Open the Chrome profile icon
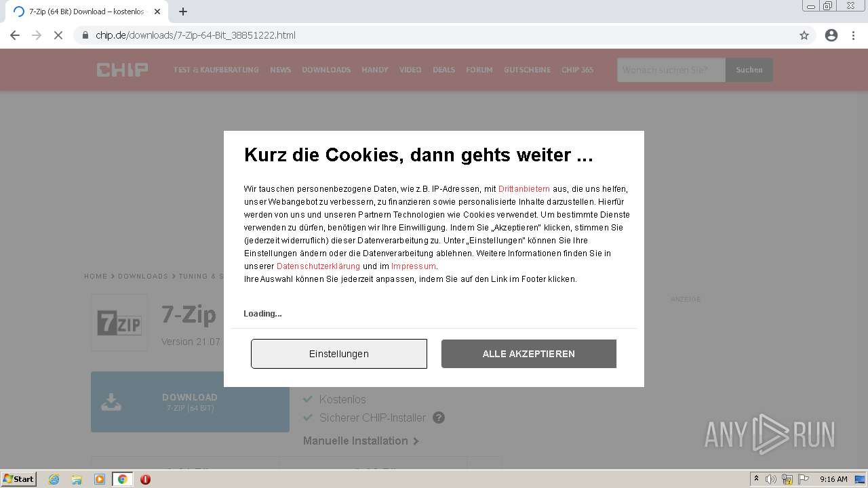The height and width of the screenshot is (488, 868). click(831, 35)
